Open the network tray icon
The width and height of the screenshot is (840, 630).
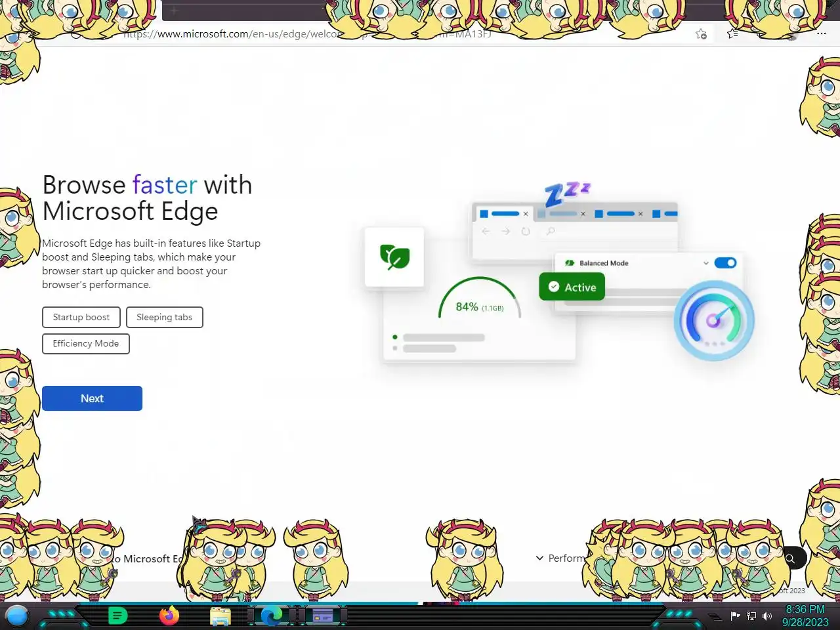[x=751, y=616]
